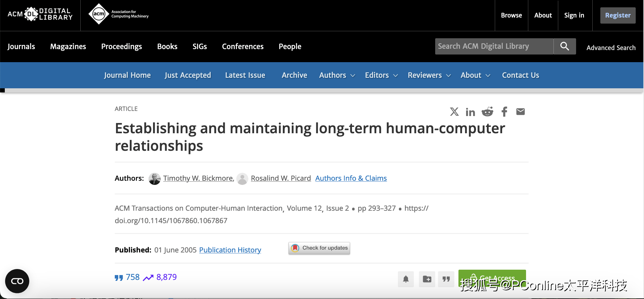The height and width of the screenshot is (299, 644).
Task: Open the accessibility widget in corner
Action: pos(17,281)
